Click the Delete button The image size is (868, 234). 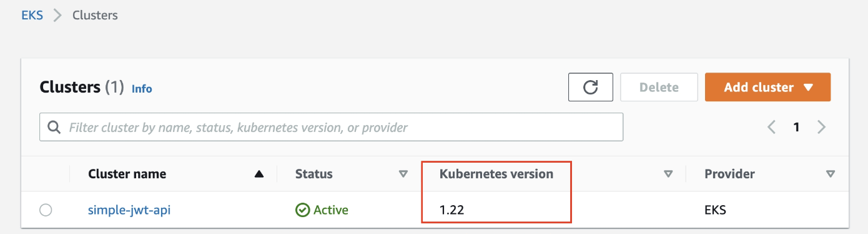pyautogui.click(x=659, y=87)
